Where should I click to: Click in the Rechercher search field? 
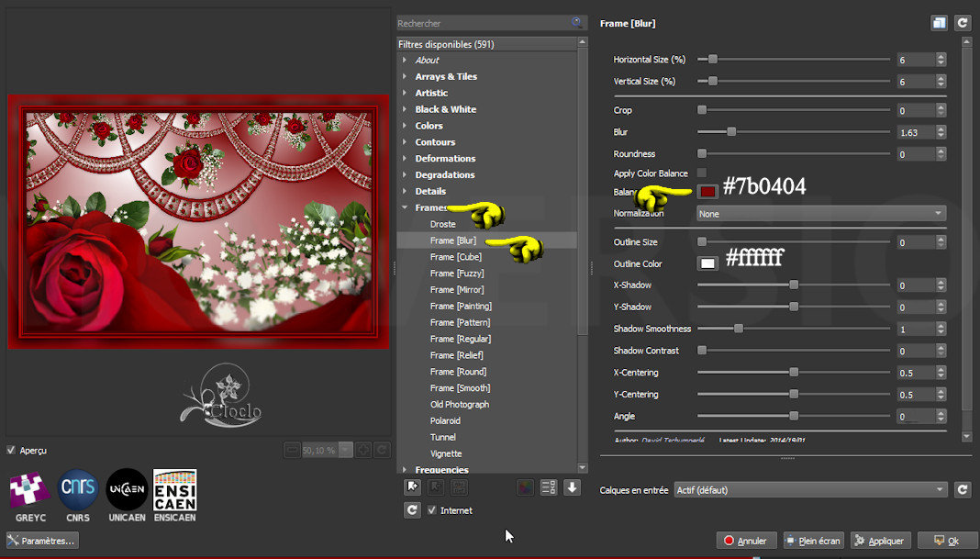[x=482, y=23]
